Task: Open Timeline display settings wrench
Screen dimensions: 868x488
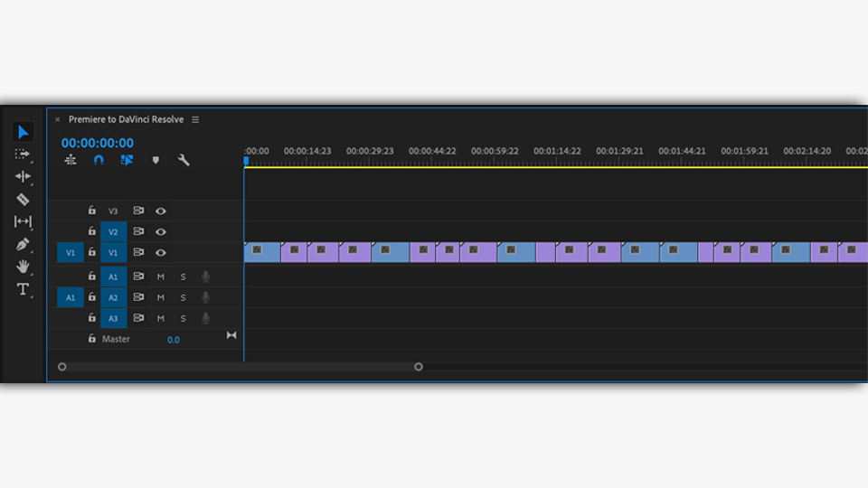Action: pyautogui.click(x=184, y=161)
